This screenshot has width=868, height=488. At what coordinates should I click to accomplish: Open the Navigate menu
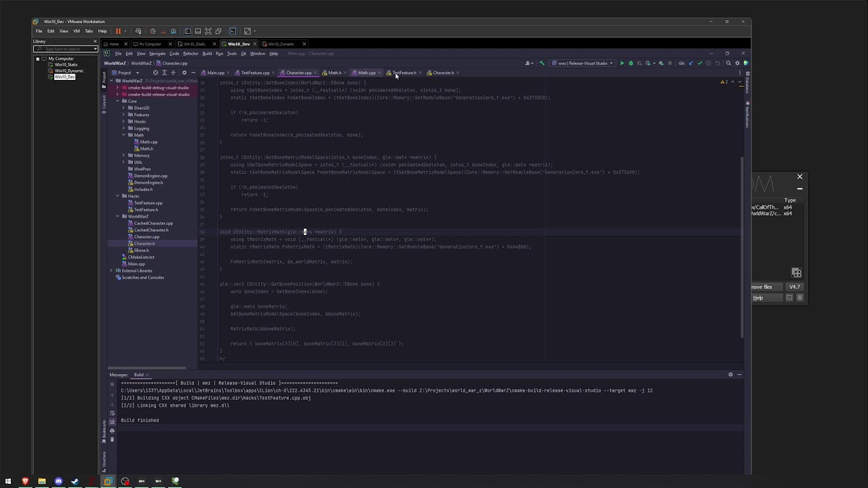[157, 54]
